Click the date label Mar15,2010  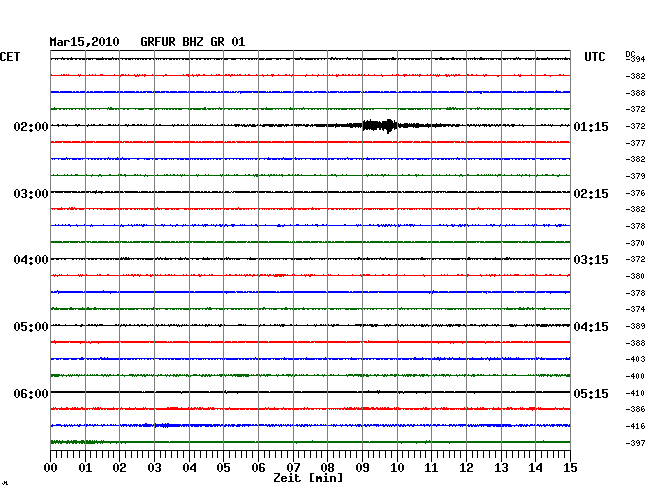tap(85, 42)
